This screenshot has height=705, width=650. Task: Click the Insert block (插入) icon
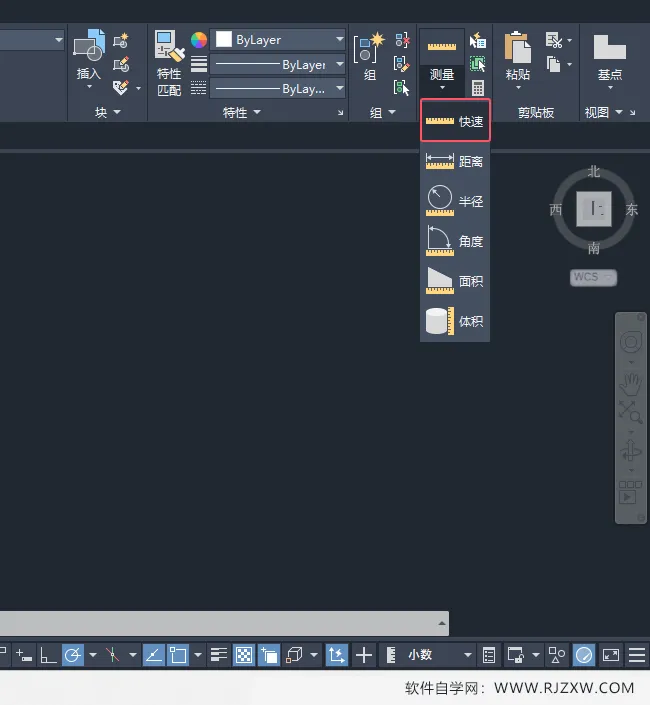point(89,45)
